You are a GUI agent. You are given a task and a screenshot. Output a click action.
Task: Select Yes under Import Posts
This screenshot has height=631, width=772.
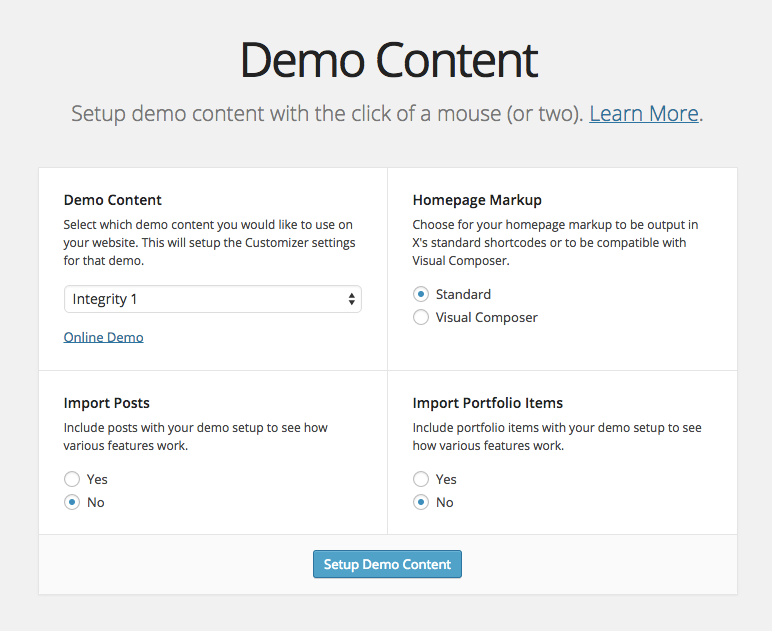tap(72, 479)
